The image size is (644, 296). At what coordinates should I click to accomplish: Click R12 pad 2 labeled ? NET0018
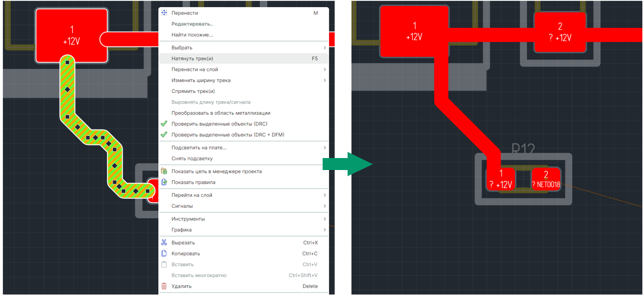point(546,179)
